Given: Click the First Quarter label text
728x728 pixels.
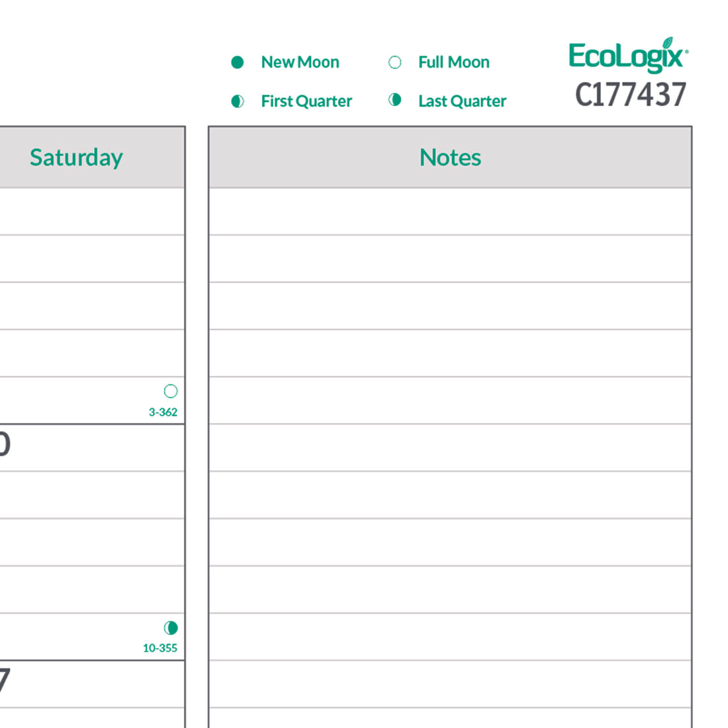Looking at the screenshot, I should [x=306, y=101].
